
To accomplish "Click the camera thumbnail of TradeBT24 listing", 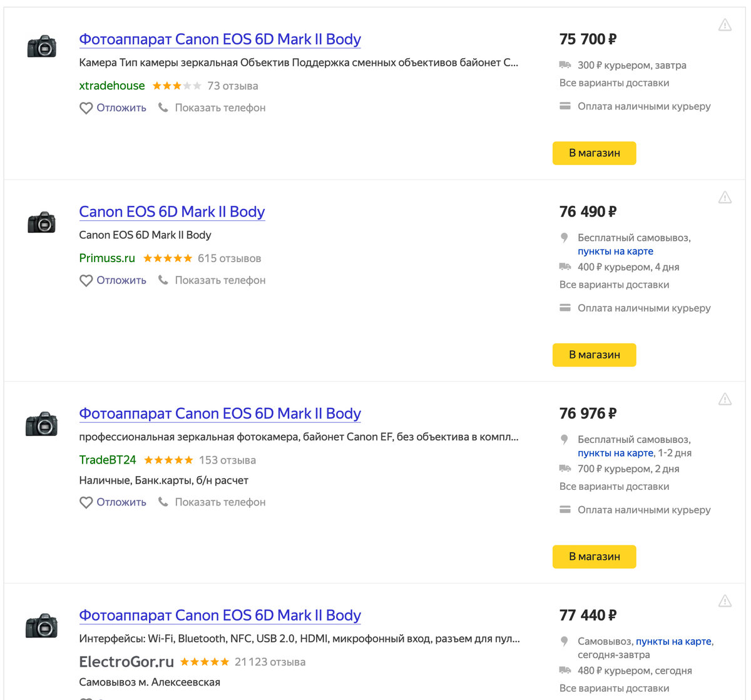I will [x=41, y=425].
